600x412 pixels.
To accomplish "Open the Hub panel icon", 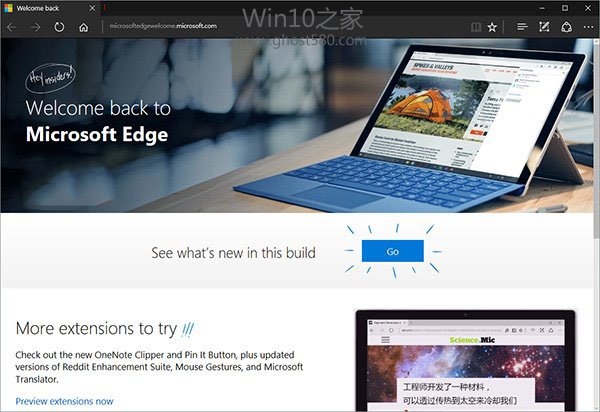I will pyautogui.click(x=522, y=27).
